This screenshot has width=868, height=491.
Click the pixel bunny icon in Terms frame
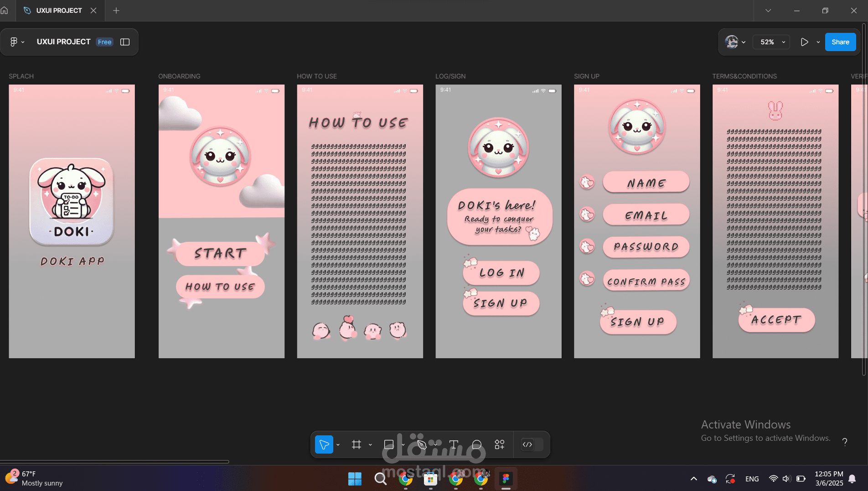click(775, 110)
